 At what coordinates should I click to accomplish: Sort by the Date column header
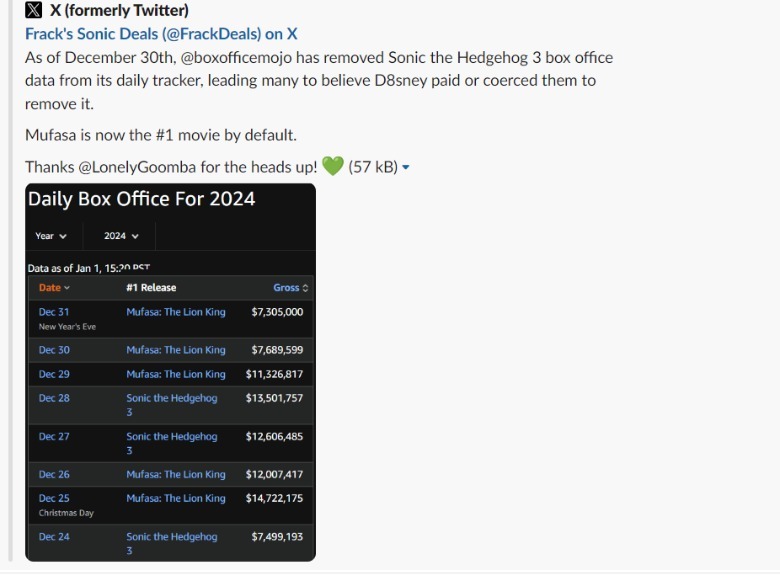[x=54, y=288]
